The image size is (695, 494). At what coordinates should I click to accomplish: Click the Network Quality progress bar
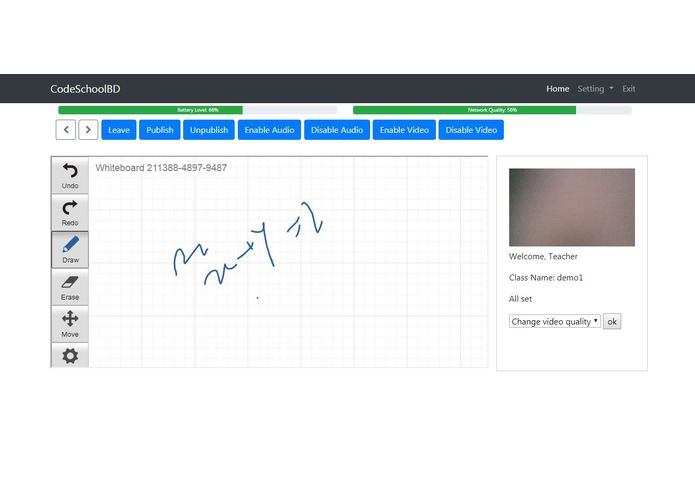pos(492,110)
